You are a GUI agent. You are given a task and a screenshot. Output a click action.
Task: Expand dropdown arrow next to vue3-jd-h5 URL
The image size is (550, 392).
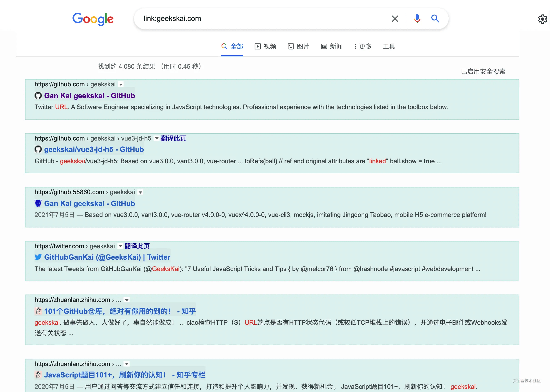pyautogui.click(x=157, y=138)
